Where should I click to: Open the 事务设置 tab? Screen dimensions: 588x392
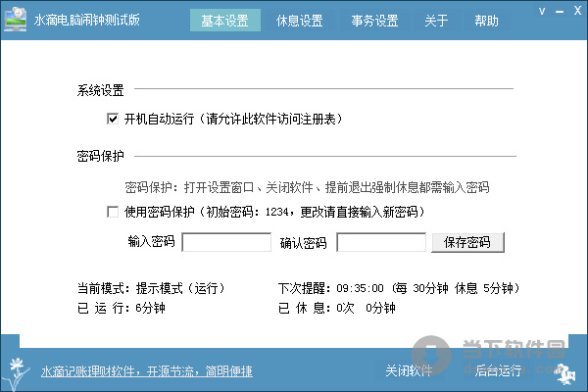click(x=374, y=21)
